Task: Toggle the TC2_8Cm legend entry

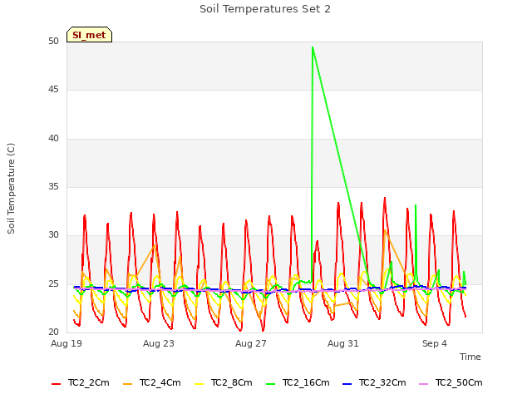Action: coord(224,383)
